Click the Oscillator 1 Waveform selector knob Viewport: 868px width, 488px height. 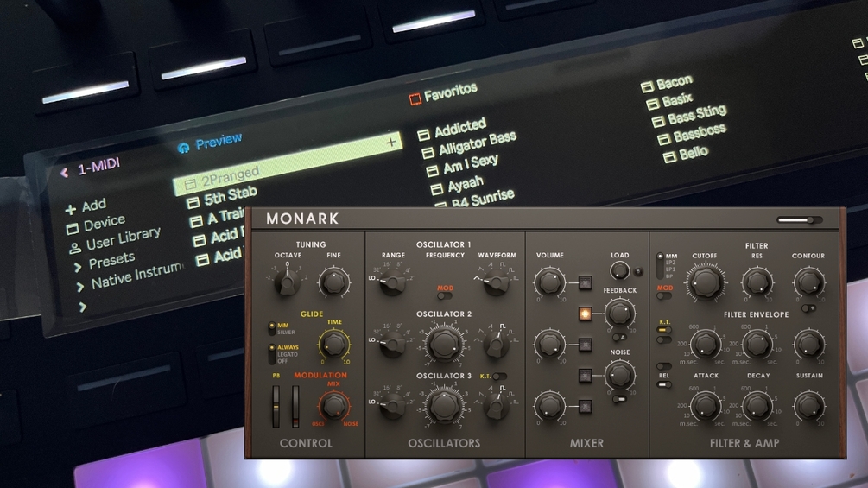point(496,283)
